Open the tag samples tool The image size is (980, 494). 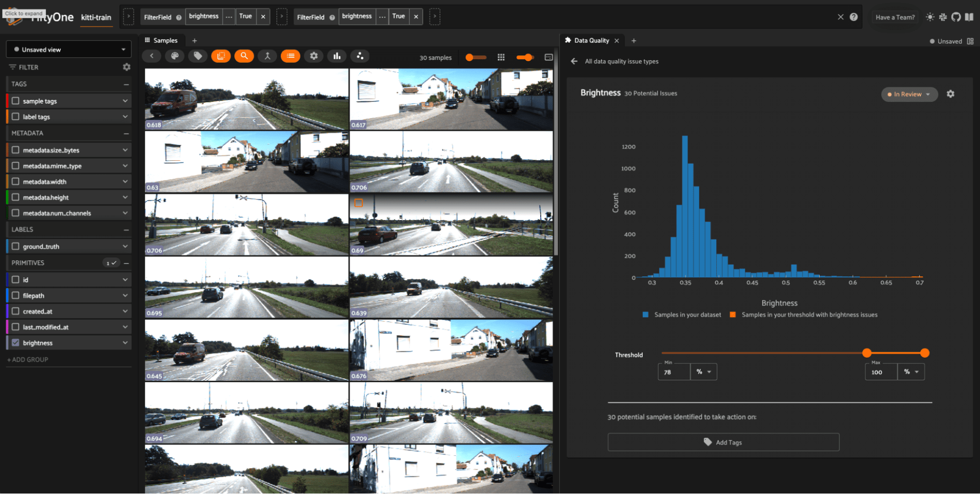tap(198, 56)
